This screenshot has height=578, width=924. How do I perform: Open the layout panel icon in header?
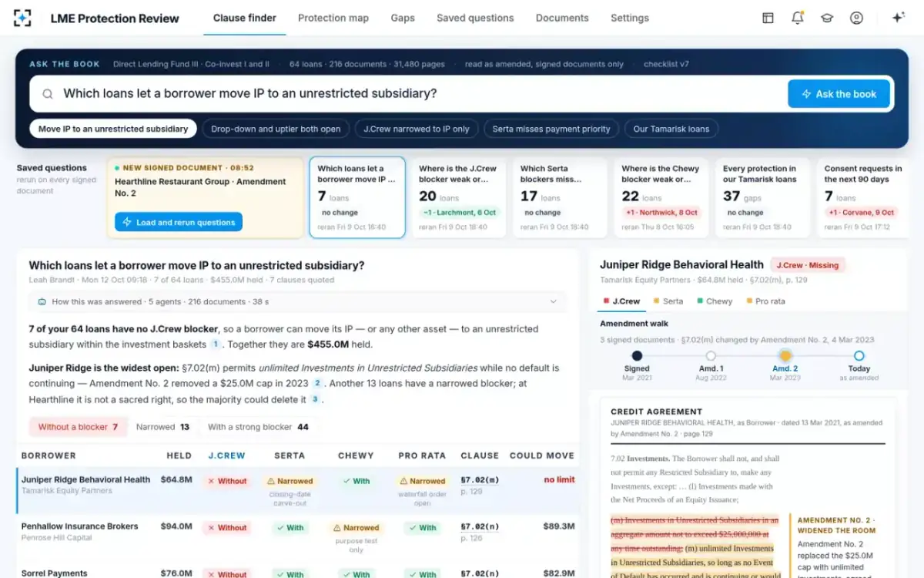768,18
